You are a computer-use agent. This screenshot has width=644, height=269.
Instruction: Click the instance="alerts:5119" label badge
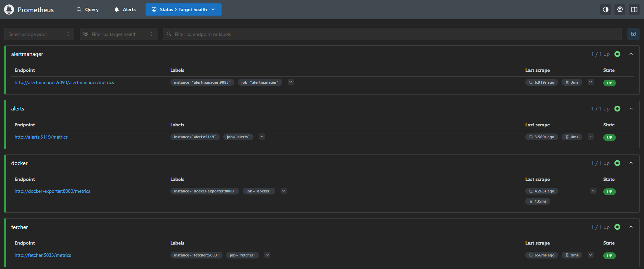(x=195, y=137)
